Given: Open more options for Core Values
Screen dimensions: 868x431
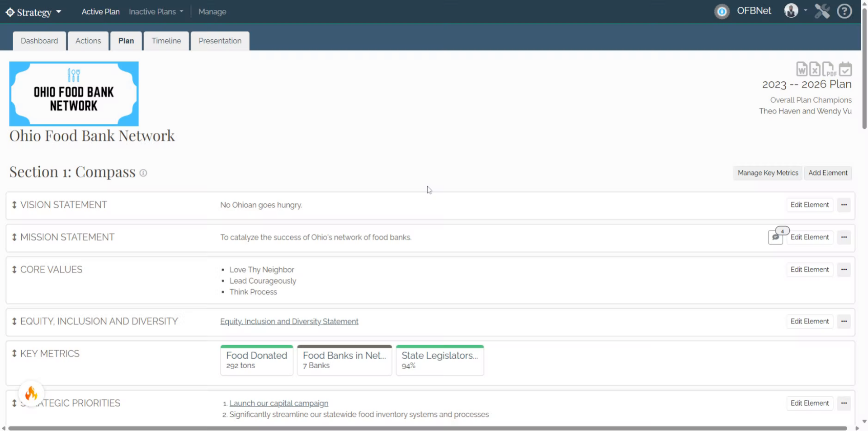Looking at the screenshot, I should [844, 270].
